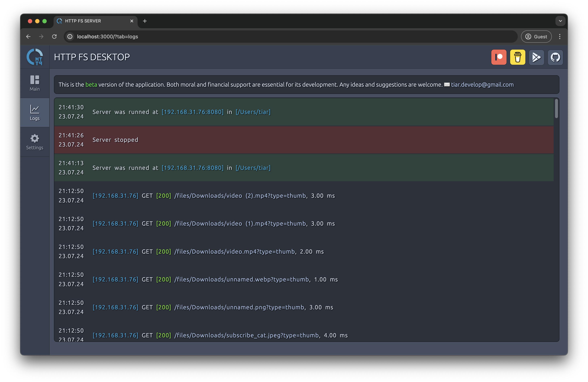Focus the localhost:3000 address bar
Image resolution: width=588 pixels, height=382 pixels.
pyautogui.click(x=290, y=37)
